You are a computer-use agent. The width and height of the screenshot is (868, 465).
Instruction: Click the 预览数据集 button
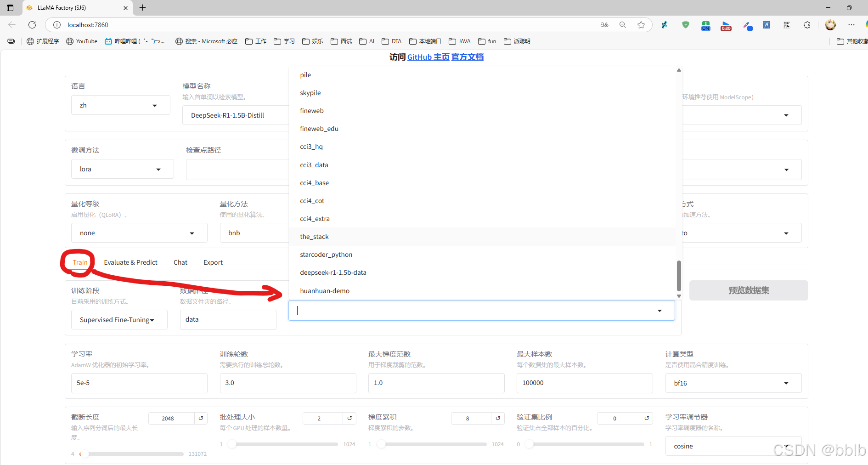point(749,290)
